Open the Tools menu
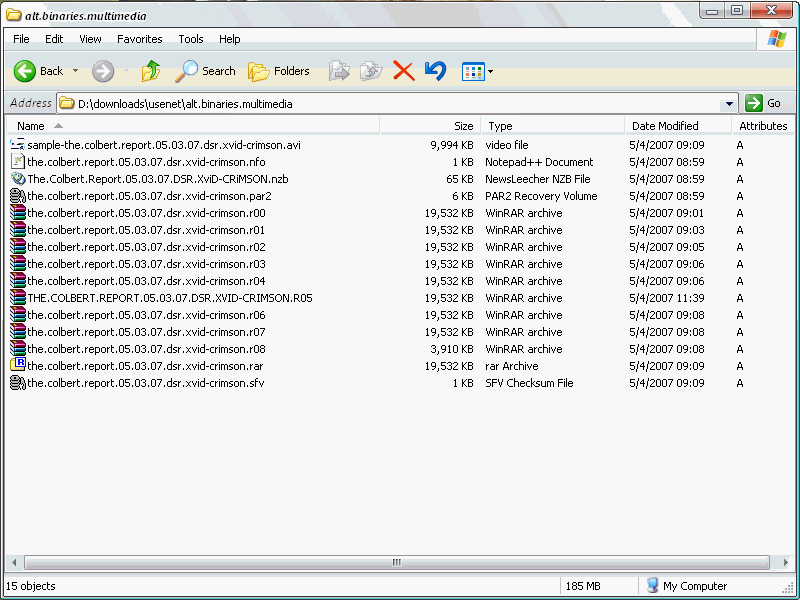800x600 pixels. pyautogui.click(x=191, y=39)
